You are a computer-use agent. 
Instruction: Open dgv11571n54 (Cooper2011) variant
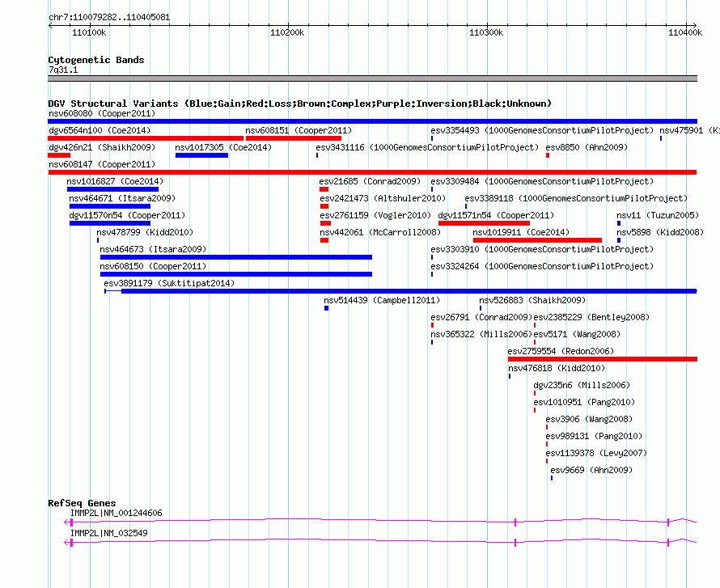(x=496, y=215)
